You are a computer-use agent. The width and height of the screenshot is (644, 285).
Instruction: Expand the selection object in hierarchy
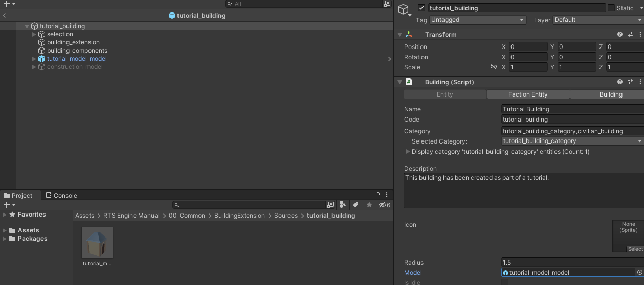[34, 34]
